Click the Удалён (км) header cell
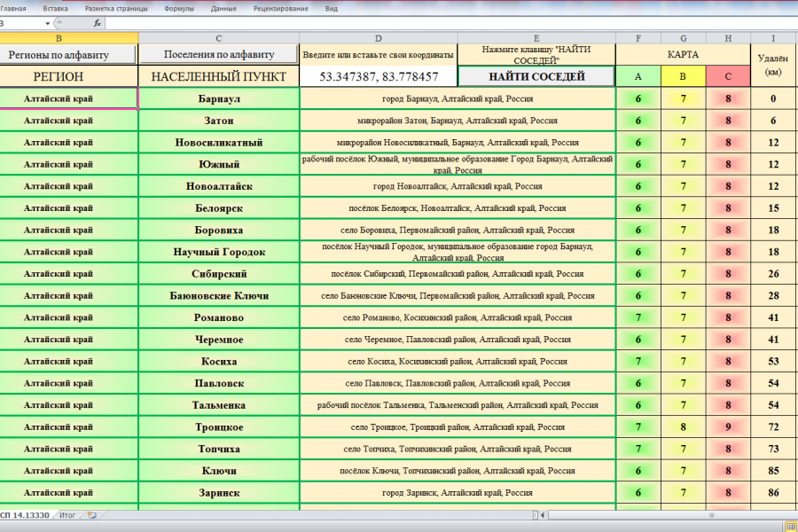 pyautogui.click(x=773, y=65)
